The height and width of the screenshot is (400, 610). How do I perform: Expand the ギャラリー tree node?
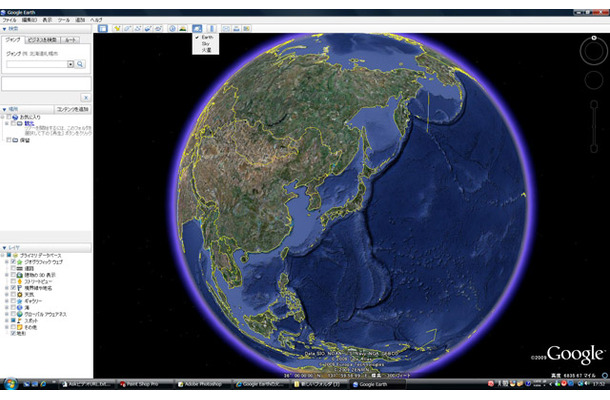click(7, 301)
